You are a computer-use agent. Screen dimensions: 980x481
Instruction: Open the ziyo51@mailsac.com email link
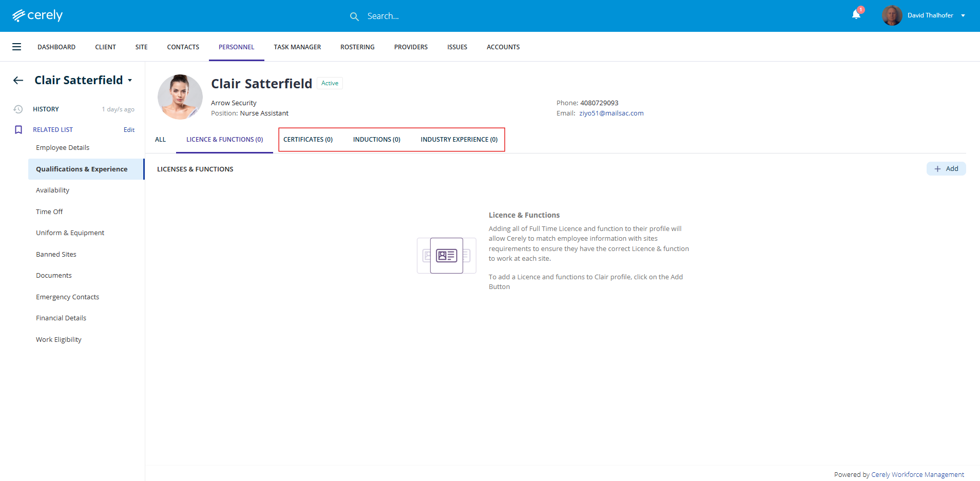click(x=611, y=113)
